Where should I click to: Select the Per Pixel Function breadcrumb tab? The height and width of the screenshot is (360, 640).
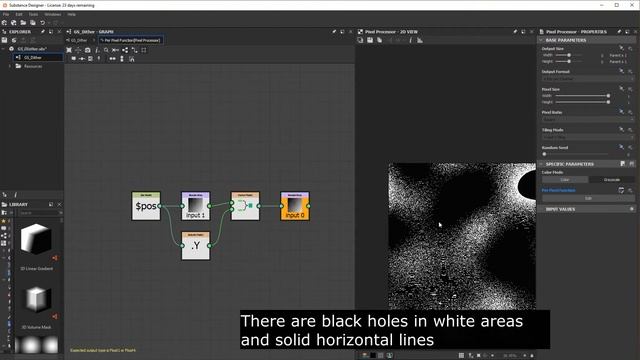tap(131, 40)
